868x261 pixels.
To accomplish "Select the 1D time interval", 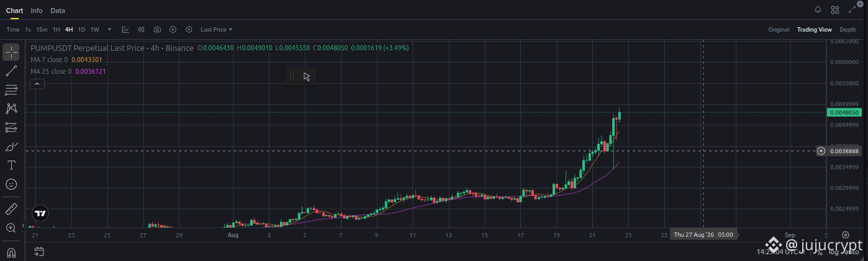I will coord(81,29).
